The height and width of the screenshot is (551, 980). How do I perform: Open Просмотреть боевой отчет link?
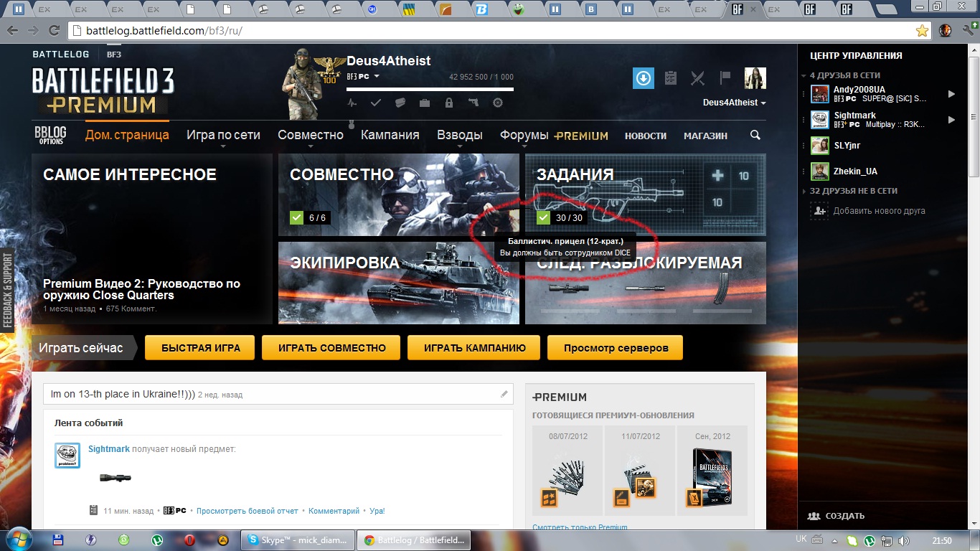pos(247,511)
